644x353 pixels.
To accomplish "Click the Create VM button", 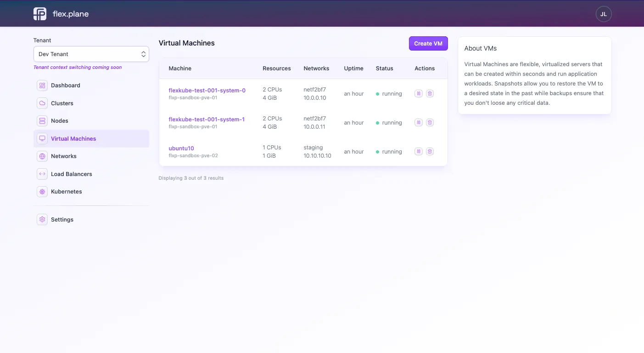I will click(x=428, y=44).
